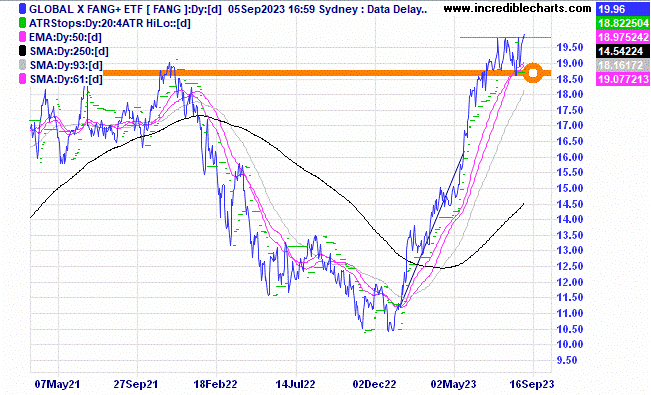The width and height of the screenshot is (651, 395).
Task: Click the magenta swatch beside EMA:Dy:50 legend
Action: coord(22,37)
